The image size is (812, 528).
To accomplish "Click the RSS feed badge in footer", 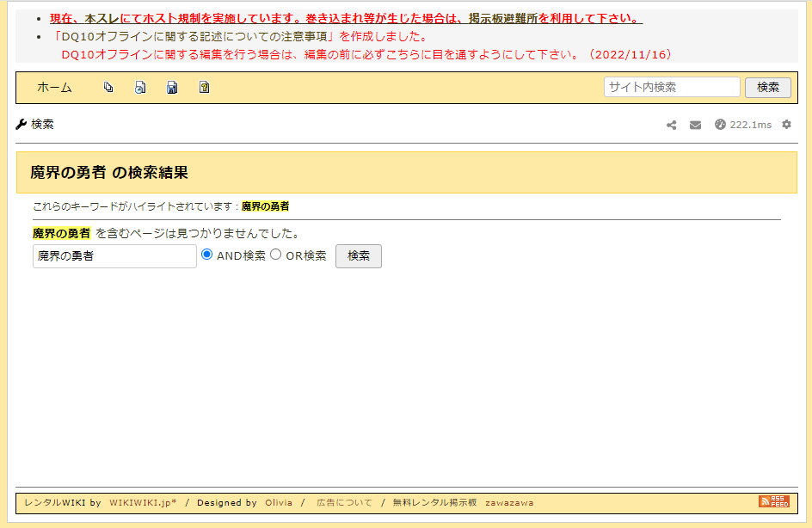I will (x=773, y=501).
